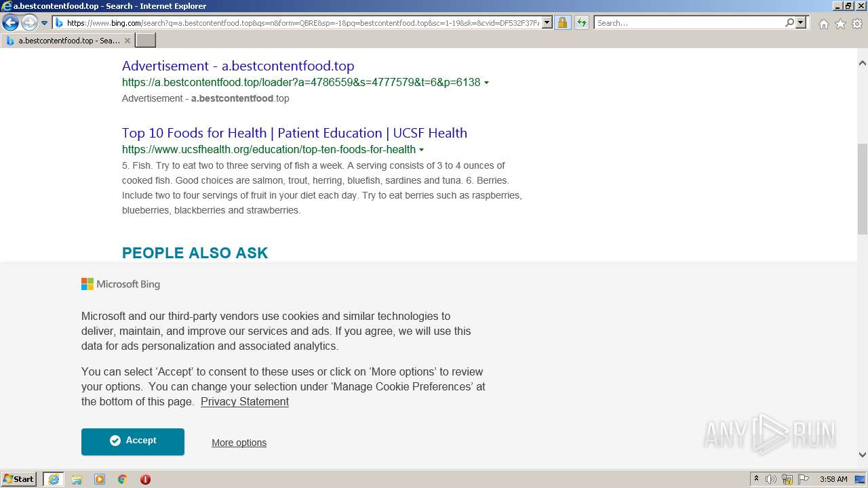Click the IE Search box field
Image resolution: width=868 pixels, height=488 pixels.
click(x=689, y=23)
